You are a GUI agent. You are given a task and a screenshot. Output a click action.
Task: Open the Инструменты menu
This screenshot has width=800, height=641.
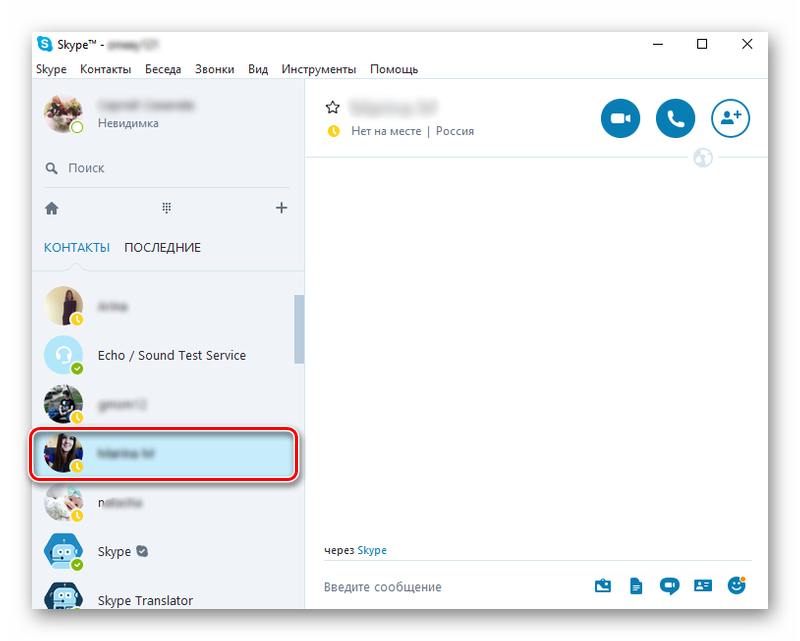[318, 69]
